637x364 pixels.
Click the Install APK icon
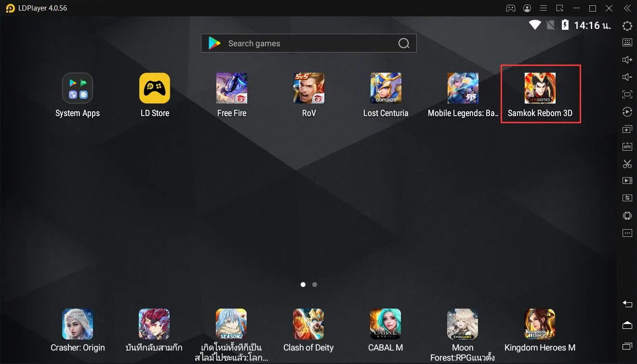click(x=627, y=146)
